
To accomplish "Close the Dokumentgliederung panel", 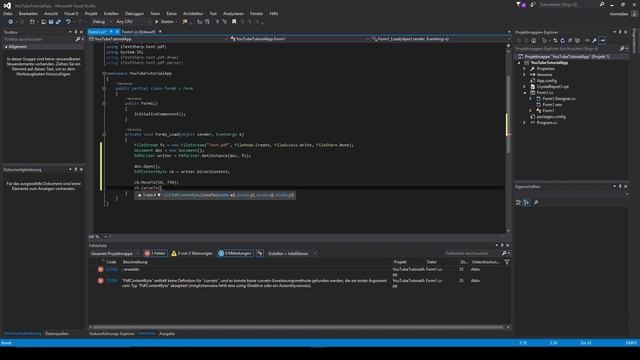I will 81,169.
